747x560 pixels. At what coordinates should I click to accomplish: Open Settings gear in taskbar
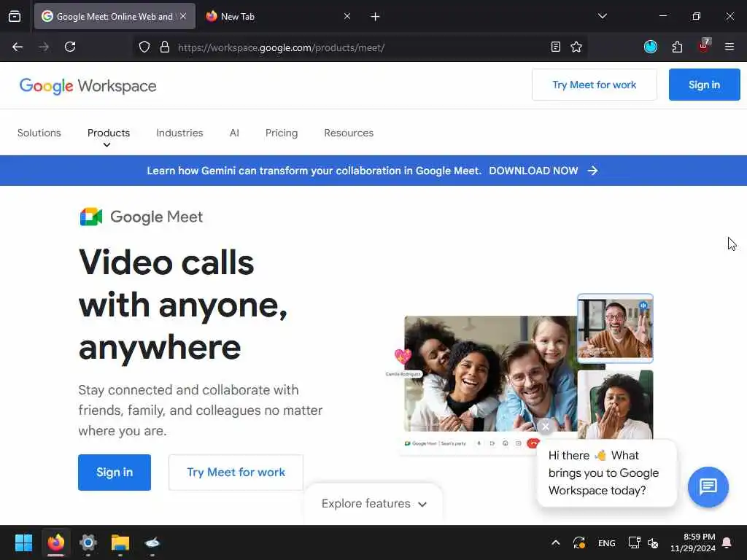(88, 542)
